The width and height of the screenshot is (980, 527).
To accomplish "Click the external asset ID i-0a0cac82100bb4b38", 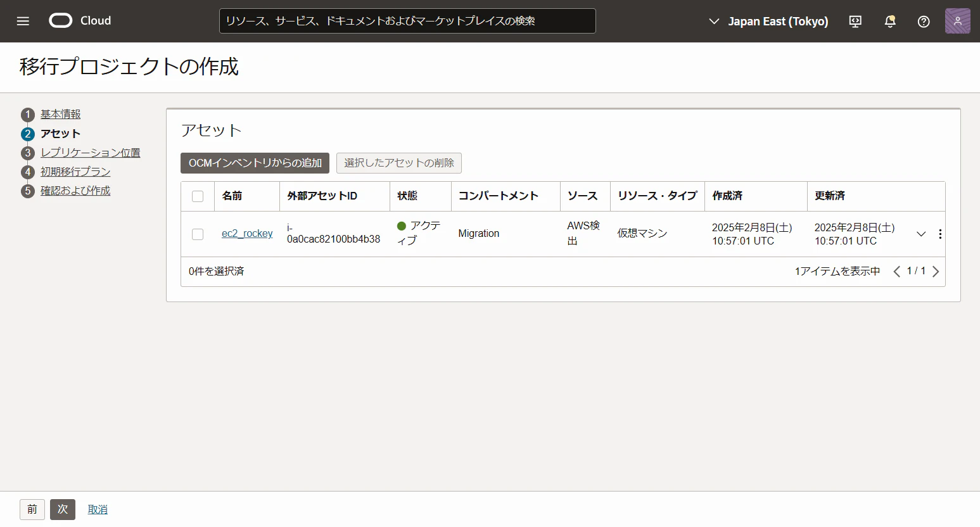I will [x=334, y=233].
